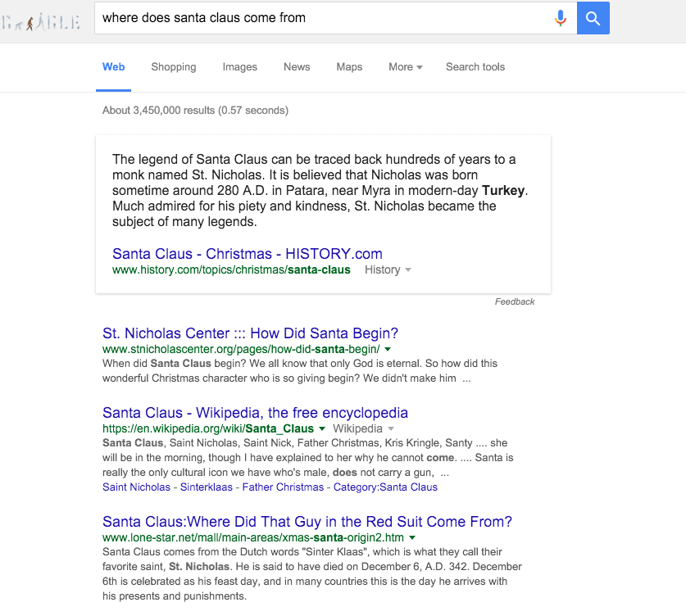Switch to the Maps tab
Image resolution: width=686 pixels, height=616 pixels.
point(349,67)
